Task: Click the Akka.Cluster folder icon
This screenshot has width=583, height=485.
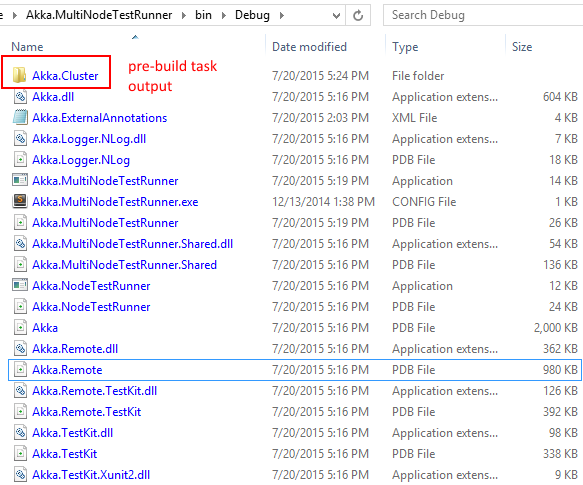Action: pos(19,76)
